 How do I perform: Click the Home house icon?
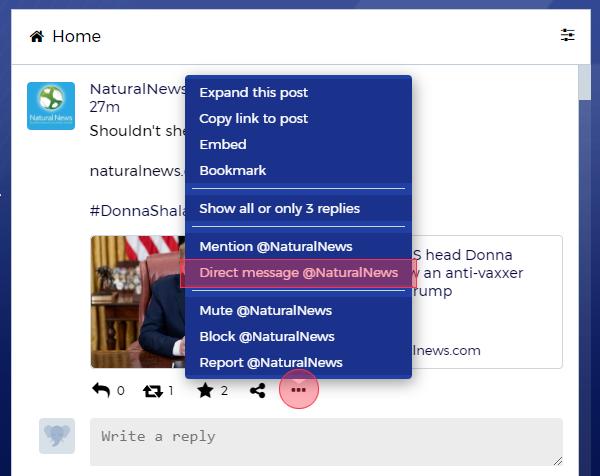(37, 37)
